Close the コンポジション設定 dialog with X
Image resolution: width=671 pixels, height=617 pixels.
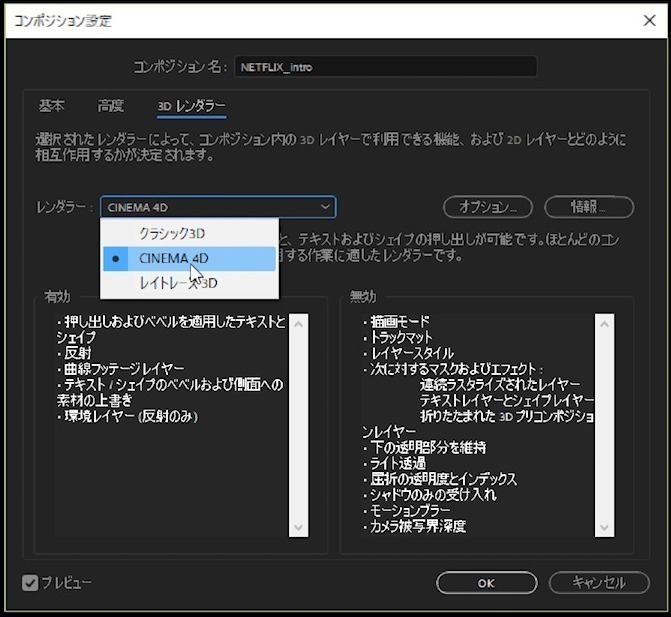tap(647, 21)
